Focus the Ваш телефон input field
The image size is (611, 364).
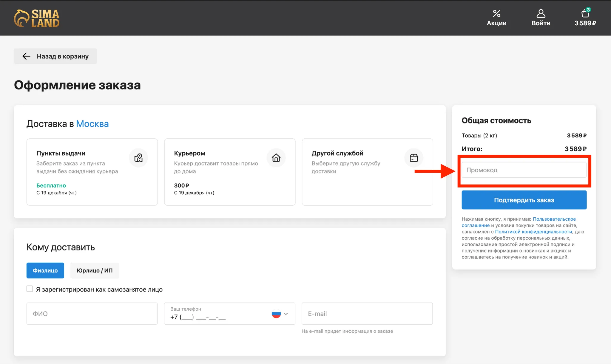click(x=229, y=314)
